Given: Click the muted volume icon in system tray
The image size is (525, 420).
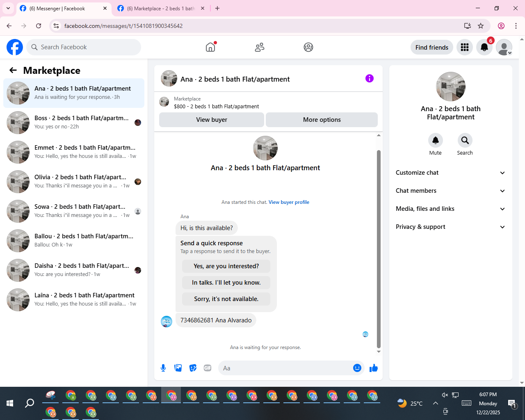Looking at the screenshot, I should click(x=445, y=395).
